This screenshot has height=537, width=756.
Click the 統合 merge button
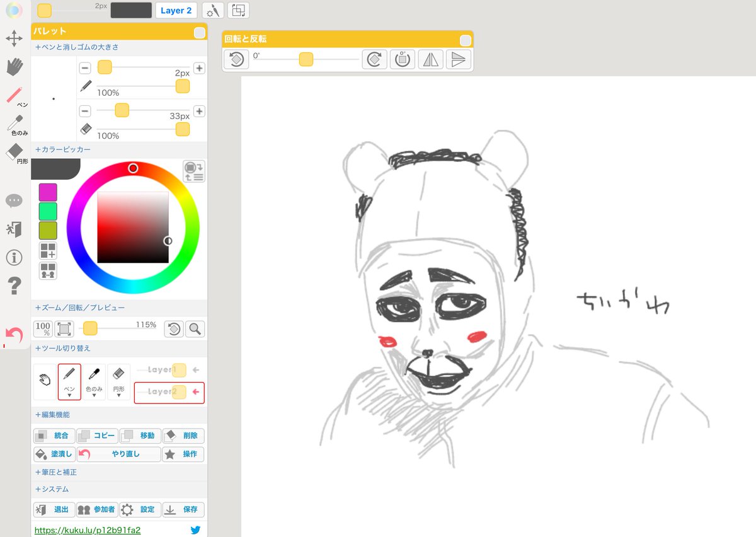(x=54, y=436)
